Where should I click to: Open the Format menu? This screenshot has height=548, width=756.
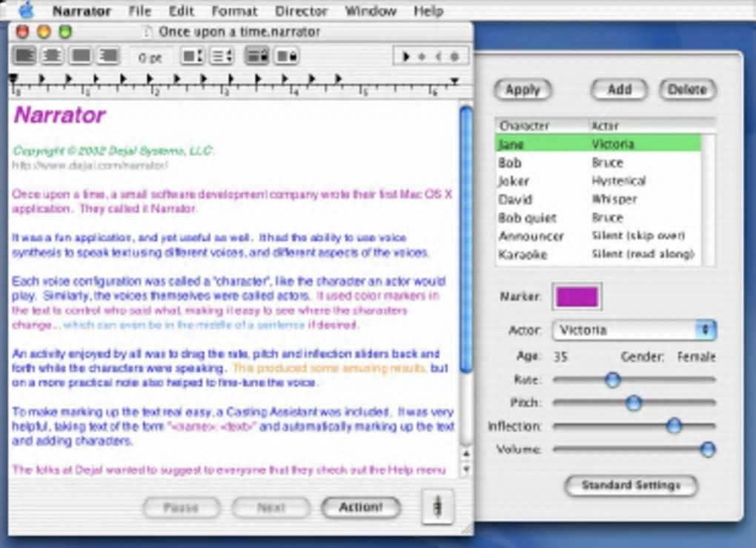pyautogui.click(x=234, y=10)
